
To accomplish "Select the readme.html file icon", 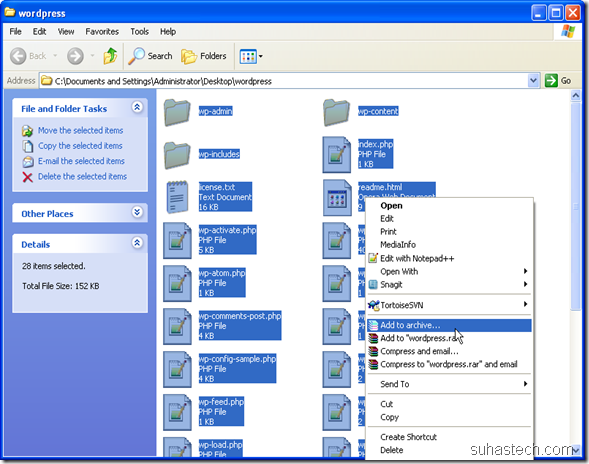I will pos(337,198).
